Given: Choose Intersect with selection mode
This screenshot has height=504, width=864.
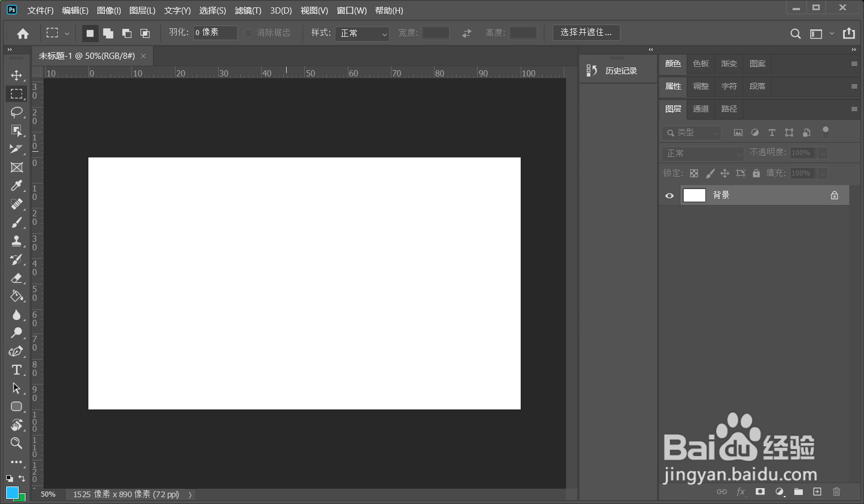Looking at the screenshot, I should click(x=145, y=33).
